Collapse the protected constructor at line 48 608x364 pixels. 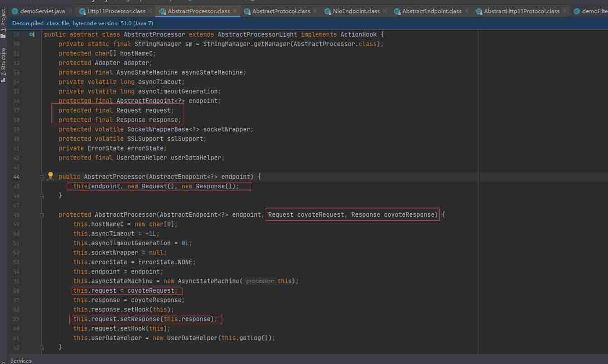(42, 215)
